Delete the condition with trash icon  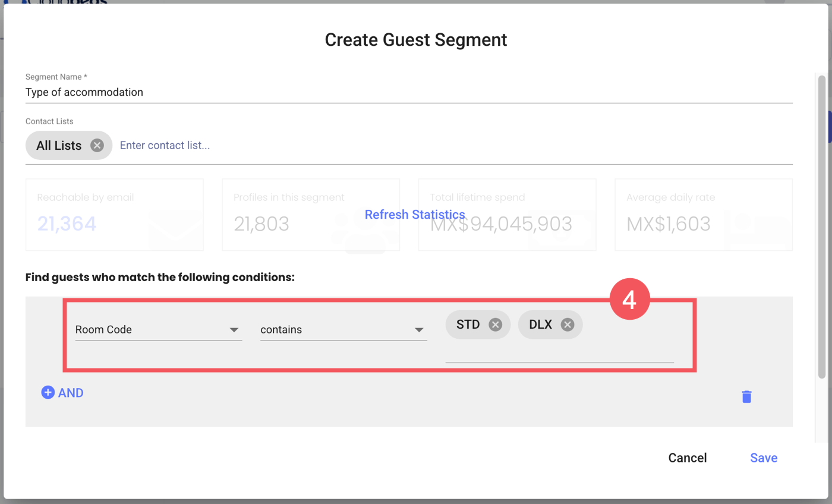(746, 396)
